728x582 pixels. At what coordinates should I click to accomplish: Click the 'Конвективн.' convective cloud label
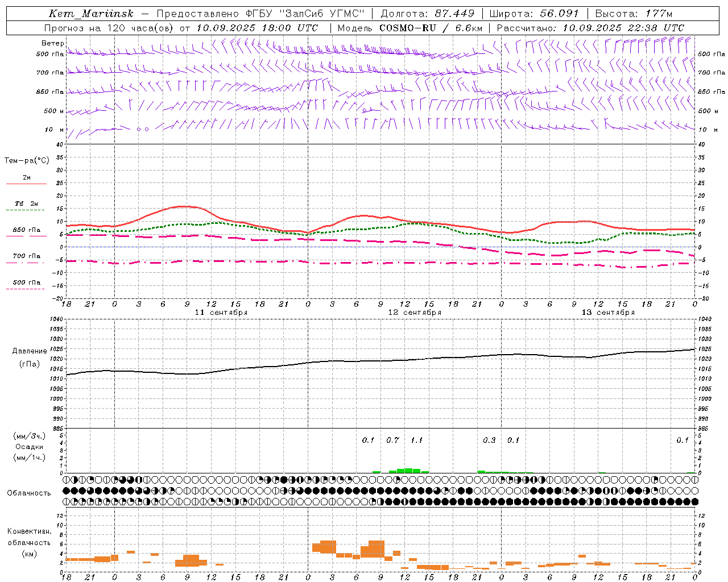[29, 531]
